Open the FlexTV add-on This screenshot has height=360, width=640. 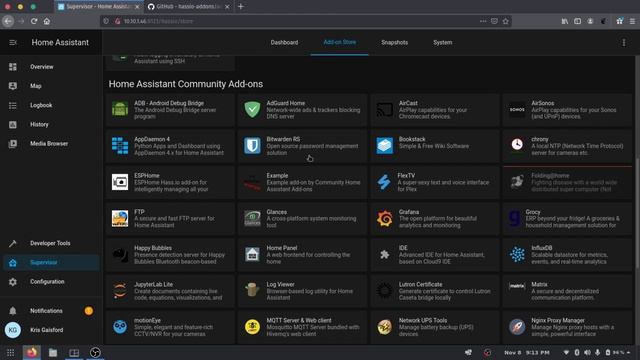pos(435,182)
